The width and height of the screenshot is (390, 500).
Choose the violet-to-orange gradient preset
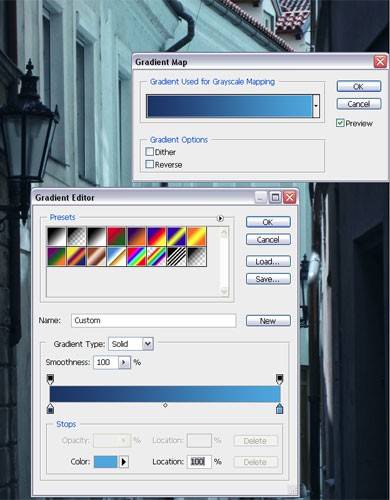[137, 236]
